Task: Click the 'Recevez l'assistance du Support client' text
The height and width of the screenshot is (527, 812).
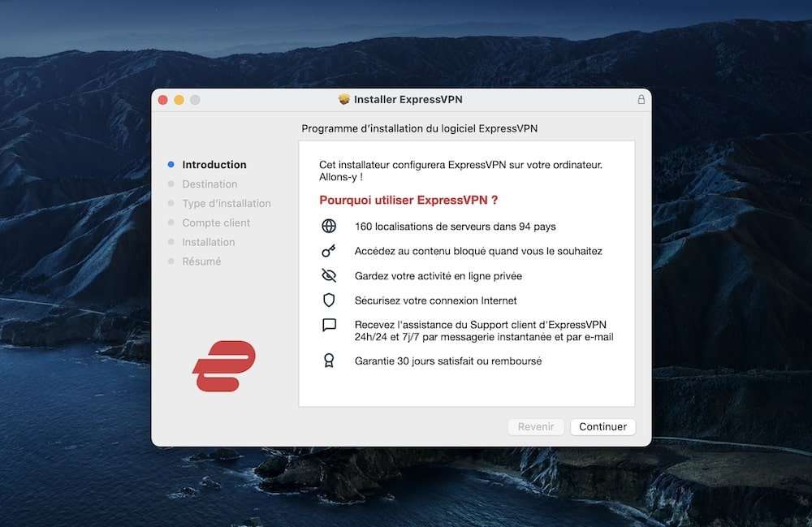Action: (x=484, y=330)
